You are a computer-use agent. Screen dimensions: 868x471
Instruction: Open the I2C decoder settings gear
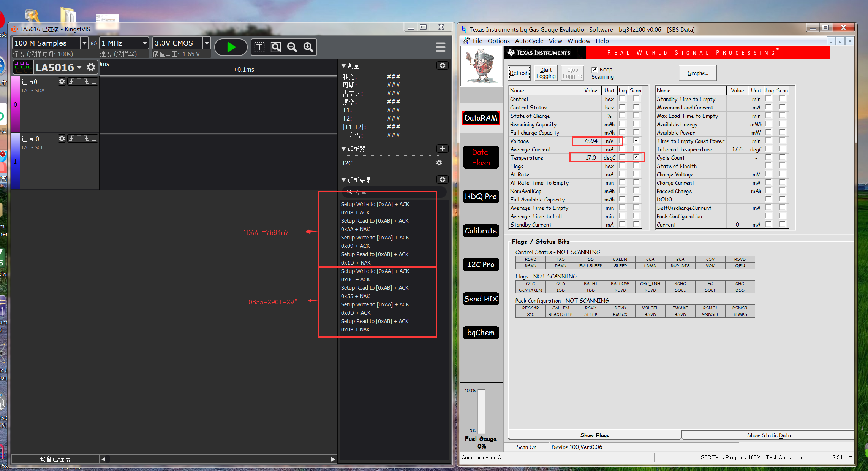click(x=439, y=163)
